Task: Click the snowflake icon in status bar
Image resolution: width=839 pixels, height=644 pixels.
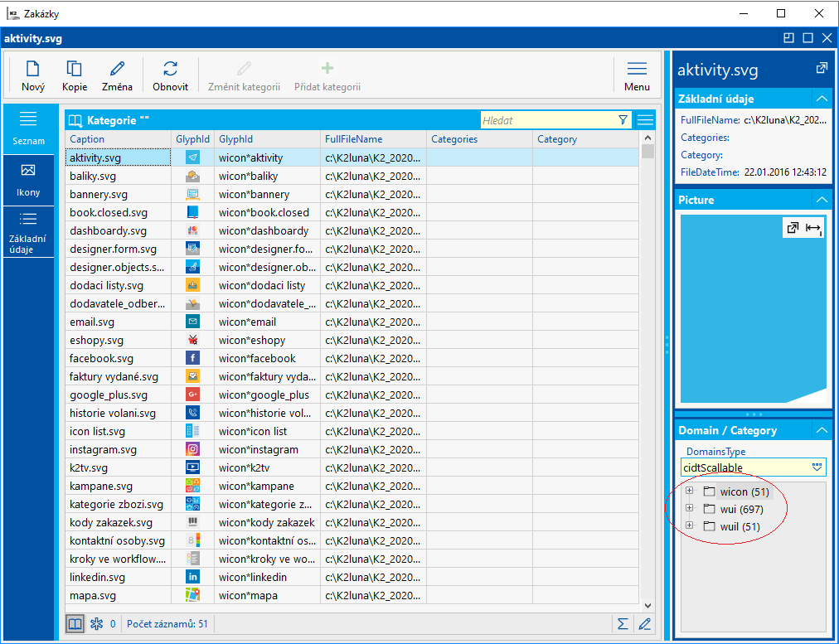Action: point(96,623)
